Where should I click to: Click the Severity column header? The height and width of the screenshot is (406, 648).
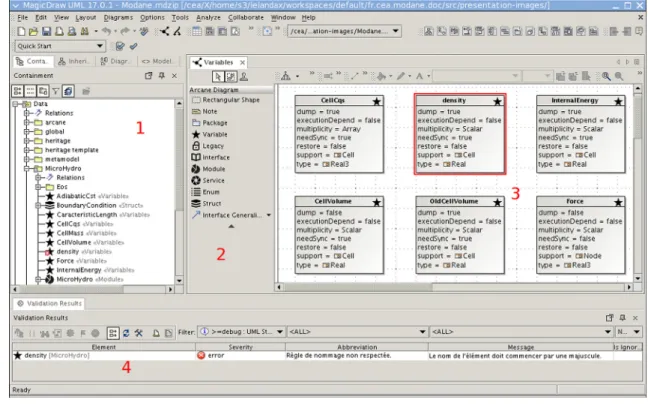[240, 347]
